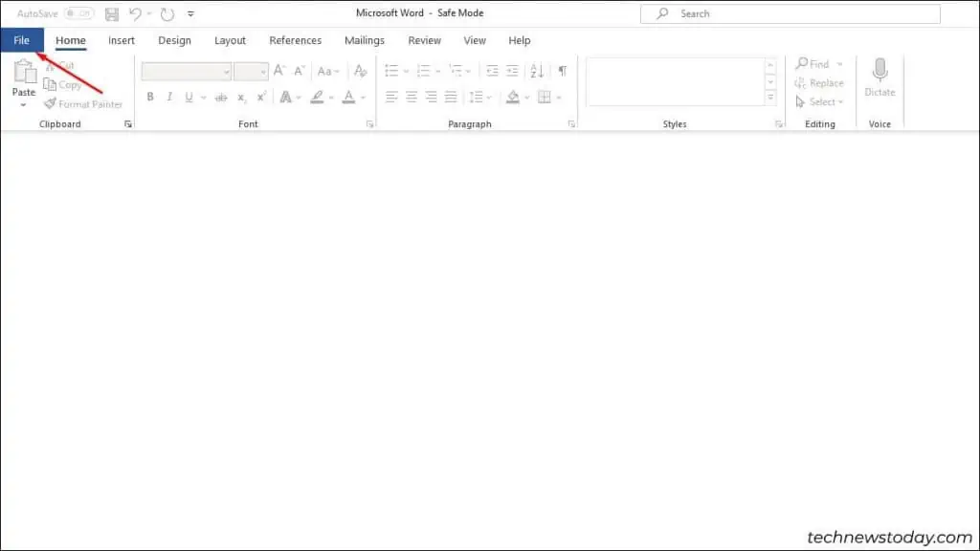
Task: Click the Copy icon in Clipboard group
Action: pos(50,84)
